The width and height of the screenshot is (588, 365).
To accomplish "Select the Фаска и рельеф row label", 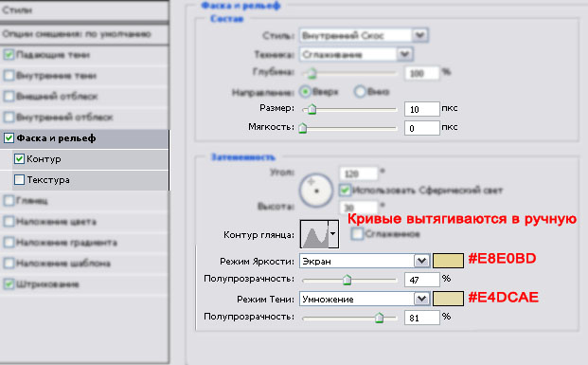I will click(x=56, y=138).
